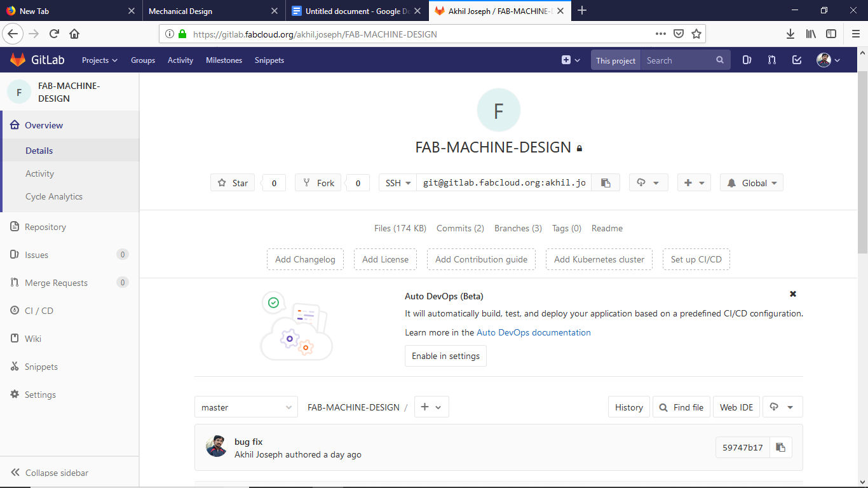Screen dimensions: 868x488
Task: Open the page actions three-dot menu
Action: tap(661, 34)
